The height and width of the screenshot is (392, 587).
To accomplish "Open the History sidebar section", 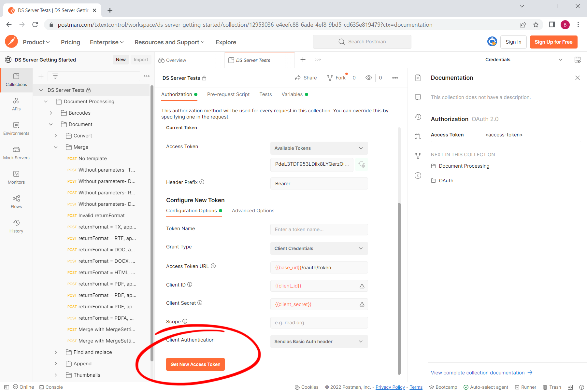I will coord(16,227).
